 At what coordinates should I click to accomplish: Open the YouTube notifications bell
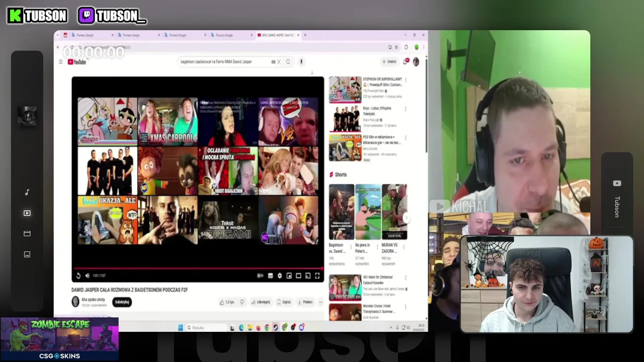406,61
